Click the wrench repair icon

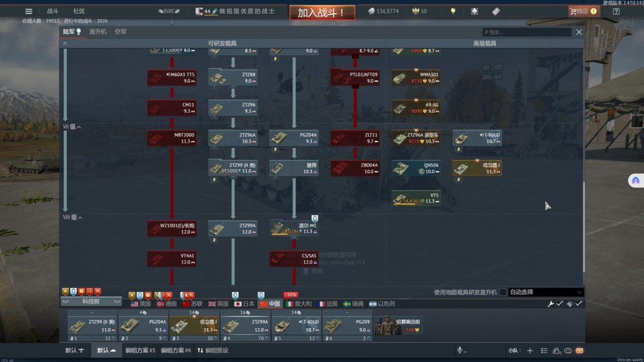coord(551,304)
